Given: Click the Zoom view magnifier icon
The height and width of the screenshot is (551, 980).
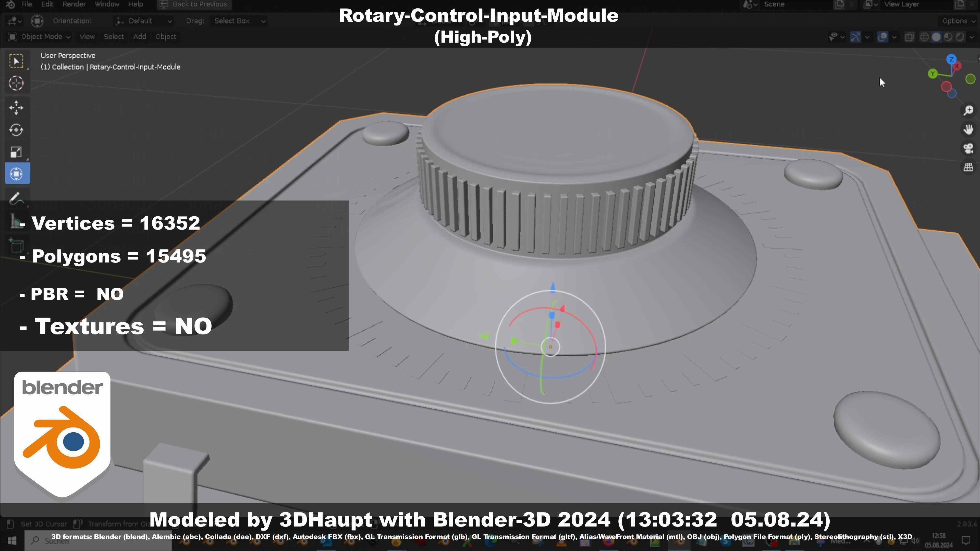Looking at the screenshot, I should (968, 111).
